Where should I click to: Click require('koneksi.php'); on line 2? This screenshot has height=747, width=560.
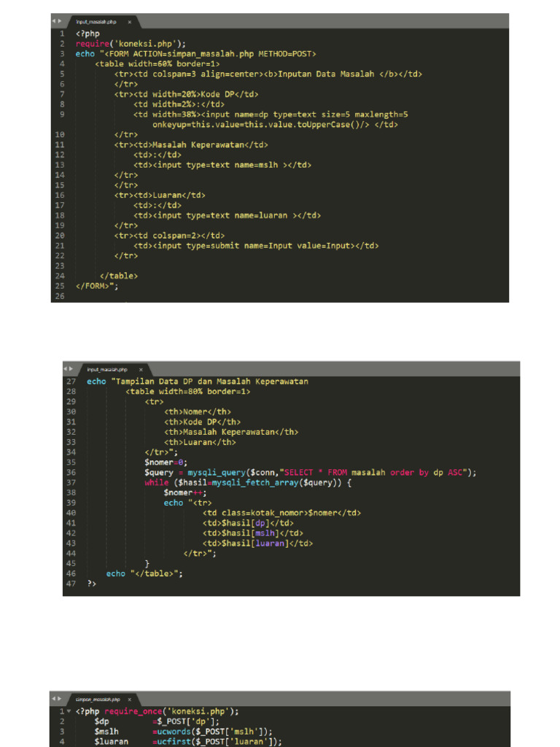[131, 44]
